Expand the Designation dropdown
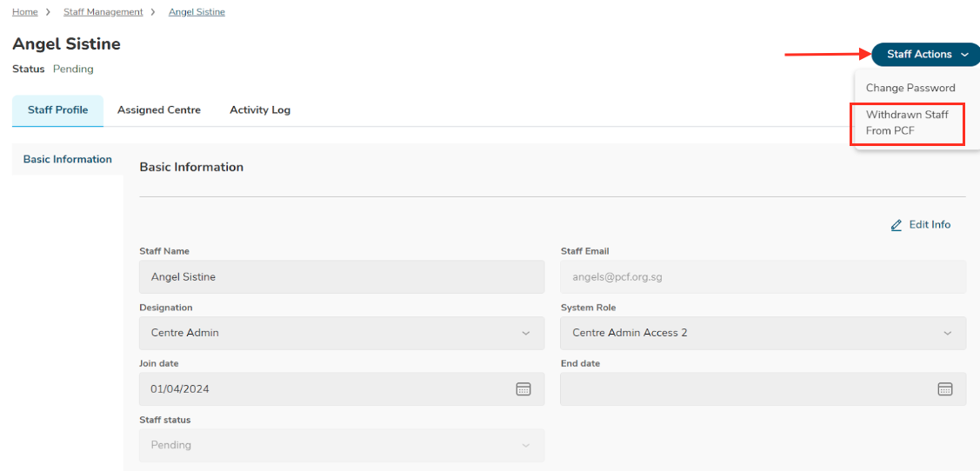Screen dimensions: 980x471 (x=342, y=333)
